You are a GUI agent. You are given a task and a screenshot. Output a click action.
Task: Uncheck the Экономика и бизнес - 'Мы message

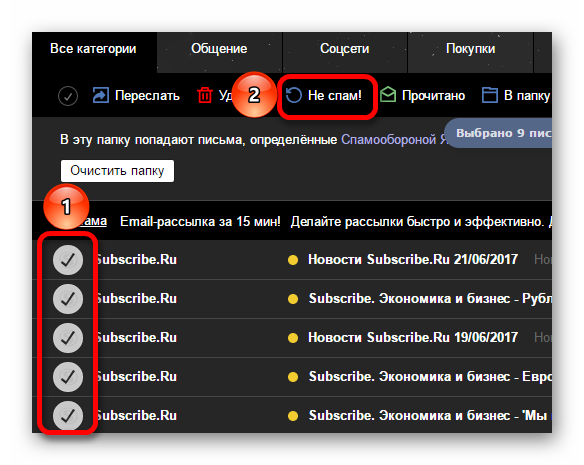pos(68,416)
